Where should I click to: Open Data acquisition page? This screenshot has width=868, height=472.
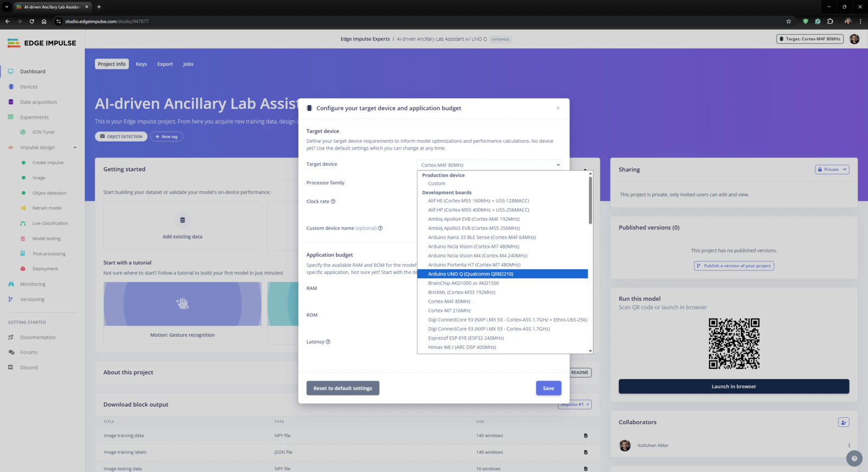pyautogui.click(x=38, y=102)
